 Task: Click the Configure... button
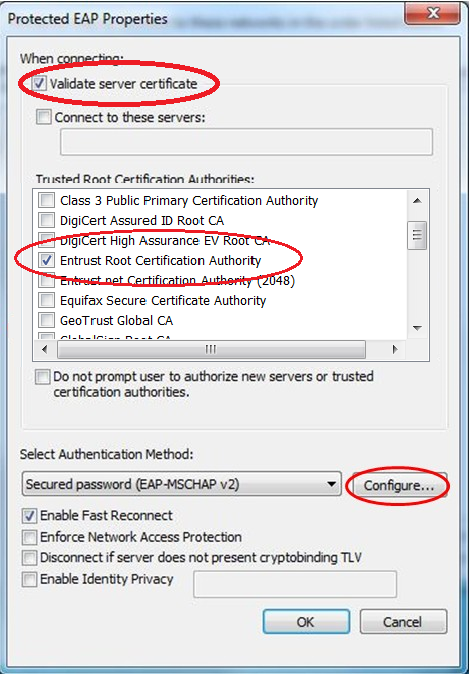(x=399, y=485)
